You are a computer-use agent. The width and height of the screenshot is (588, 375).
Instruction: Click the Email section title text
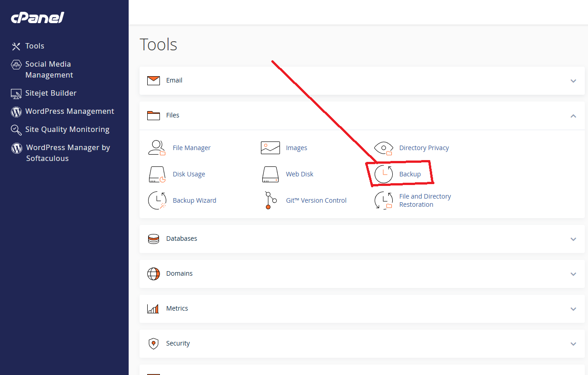(174, 81)
